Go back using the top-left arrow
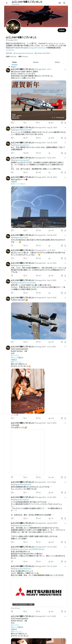The height and width of the screenshot is (644, 72). [x=7, y=3]
